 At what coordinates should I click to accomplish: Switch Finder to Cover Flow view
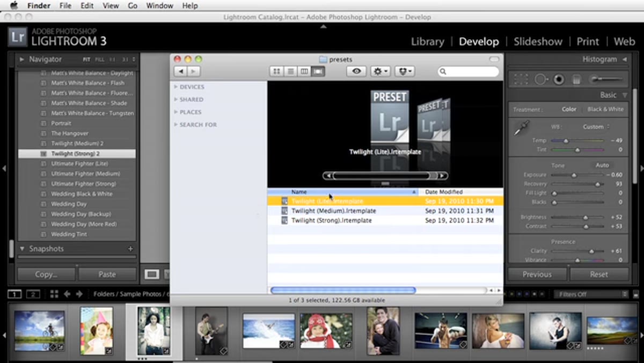318,71
